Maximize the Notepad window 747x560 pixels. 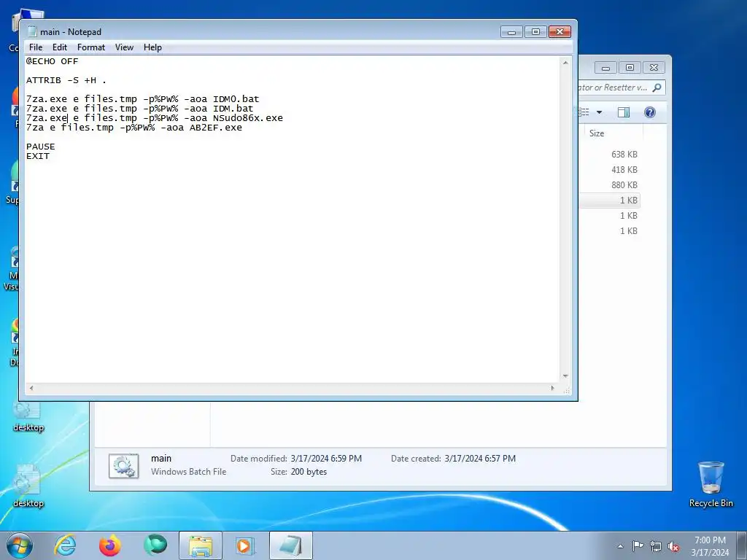(535, 32)
